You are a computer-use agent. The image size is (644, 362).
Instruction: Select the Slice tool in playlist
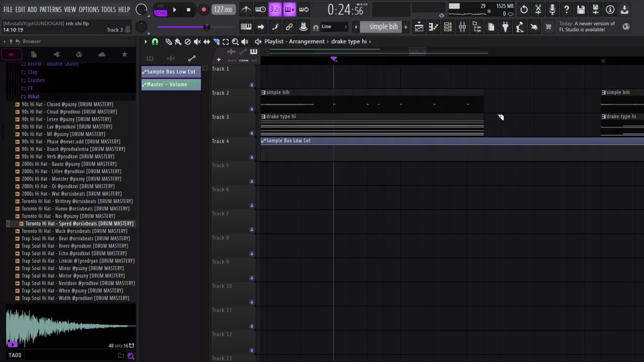pyautogui.click(x=216, y=42)
